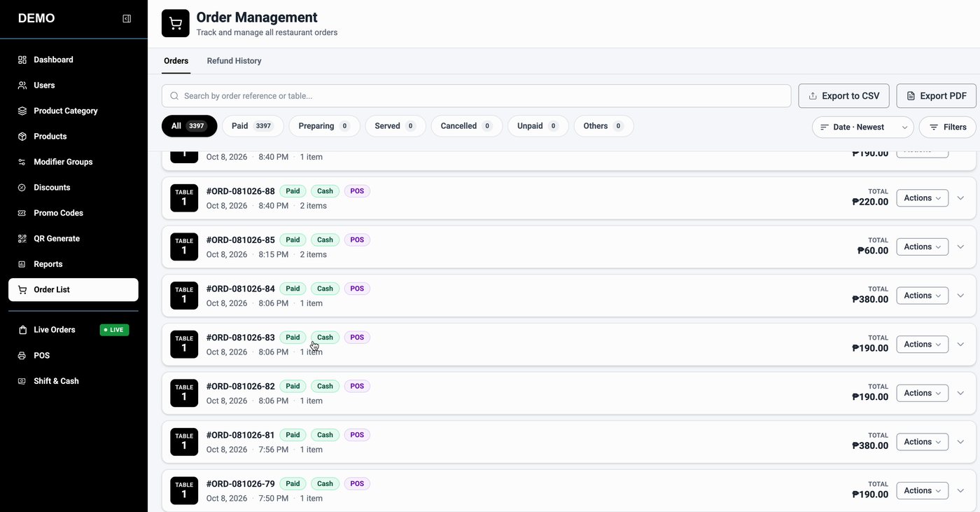The image size is (980, 512).
Task: Switch to the Refund History tab
Action: tap(234, 61)
